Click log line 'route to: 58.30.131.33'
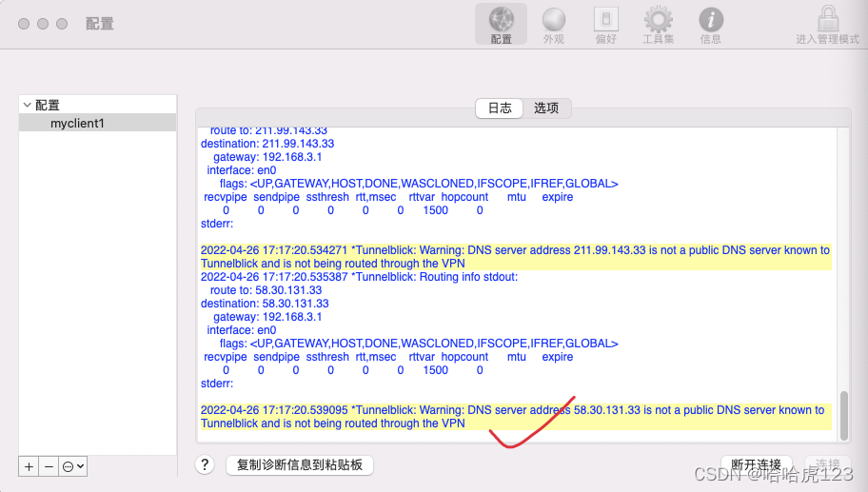The image size is (868, 492). point(266,290)
